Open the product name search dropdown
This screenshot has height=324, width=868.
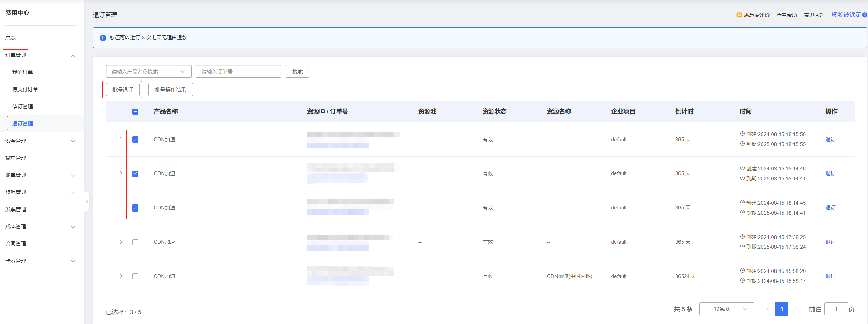[148, 71]
